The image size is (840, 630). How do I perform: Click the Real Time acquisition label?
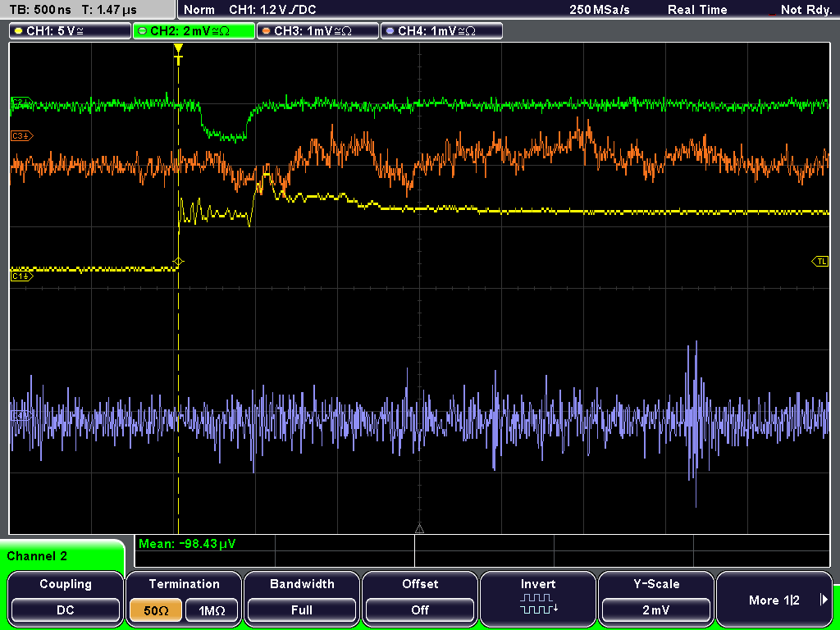point(697,10)
